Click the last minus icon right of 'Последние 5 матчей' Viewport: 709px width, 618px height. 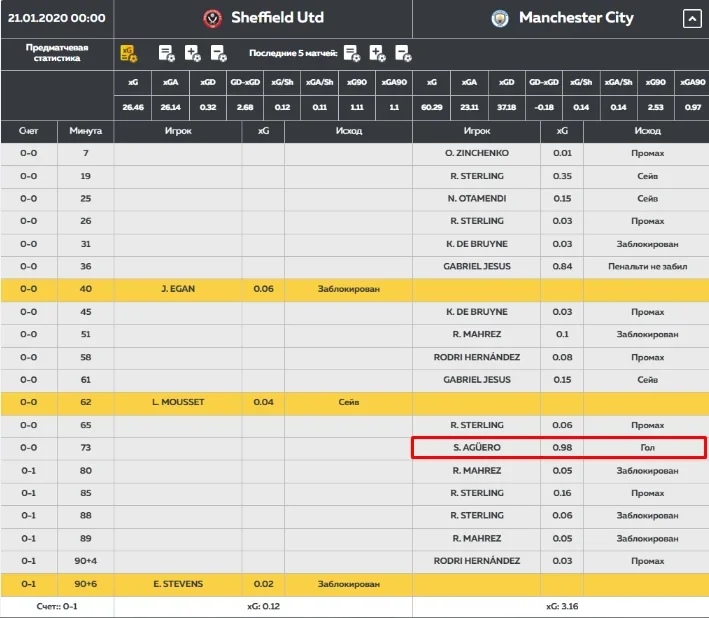(403, 53)
